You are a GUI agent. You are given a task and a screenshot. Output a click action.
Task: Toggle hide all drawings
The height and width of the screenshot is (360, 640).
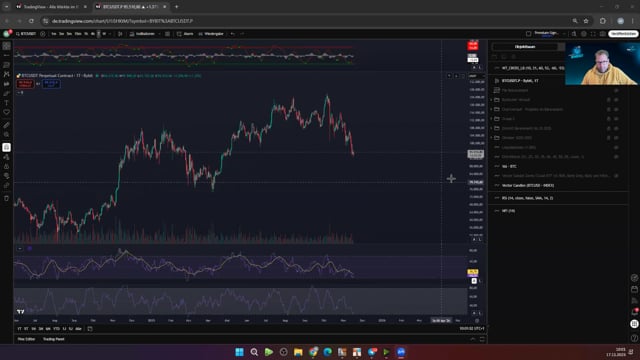tap(7, 176)
